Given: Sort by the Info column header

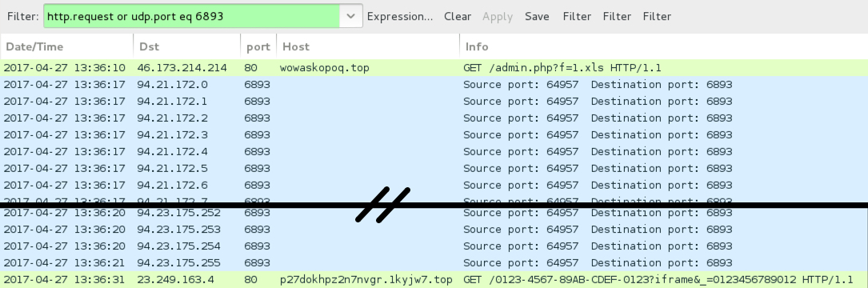Looking at the screenshot, I should click(664, 46).
